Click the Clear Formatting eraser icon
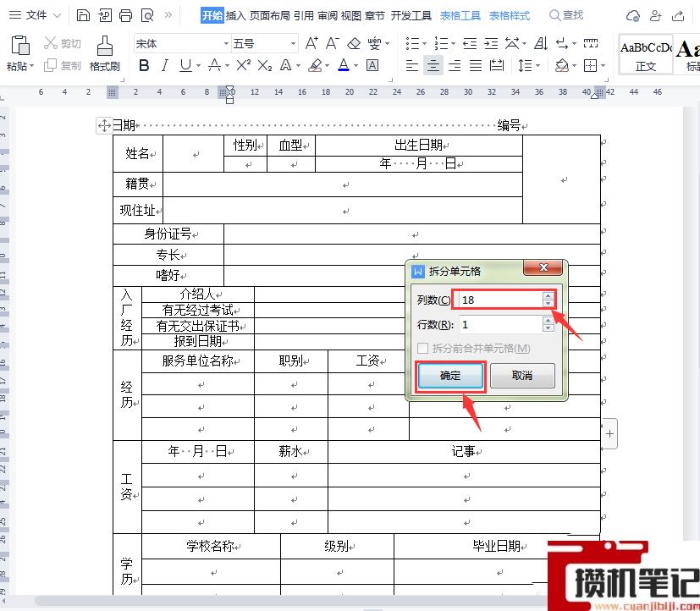The height and width of the screenshot is (611, 700). (x=354, y=43)
